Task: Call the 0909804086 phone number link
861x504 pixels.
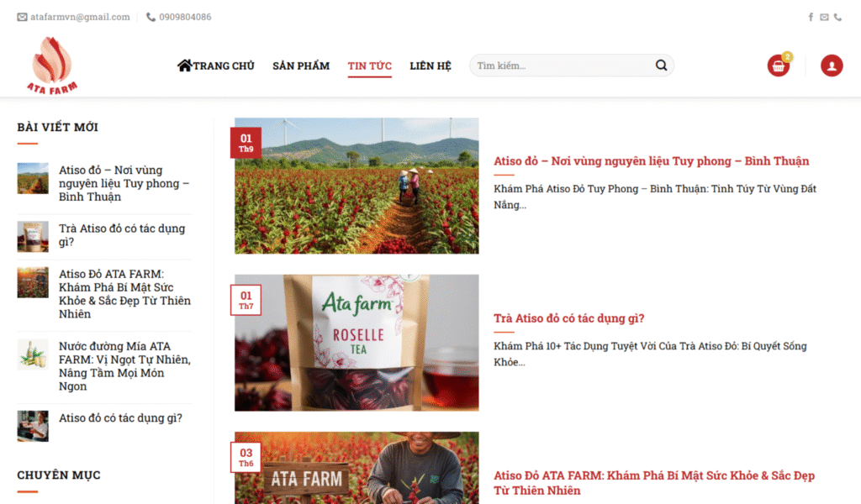Action: click(x=184, y=17)
